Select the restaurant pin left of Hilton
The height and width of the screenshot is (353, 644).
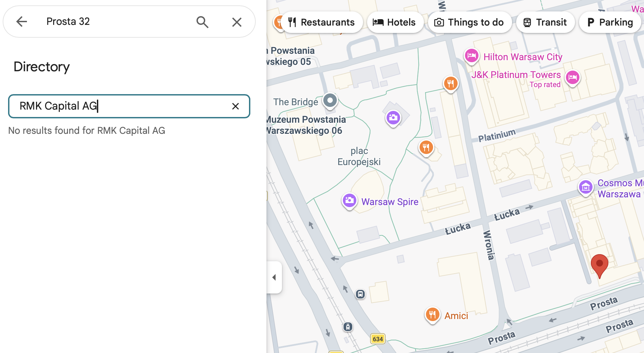coord(451,83)
